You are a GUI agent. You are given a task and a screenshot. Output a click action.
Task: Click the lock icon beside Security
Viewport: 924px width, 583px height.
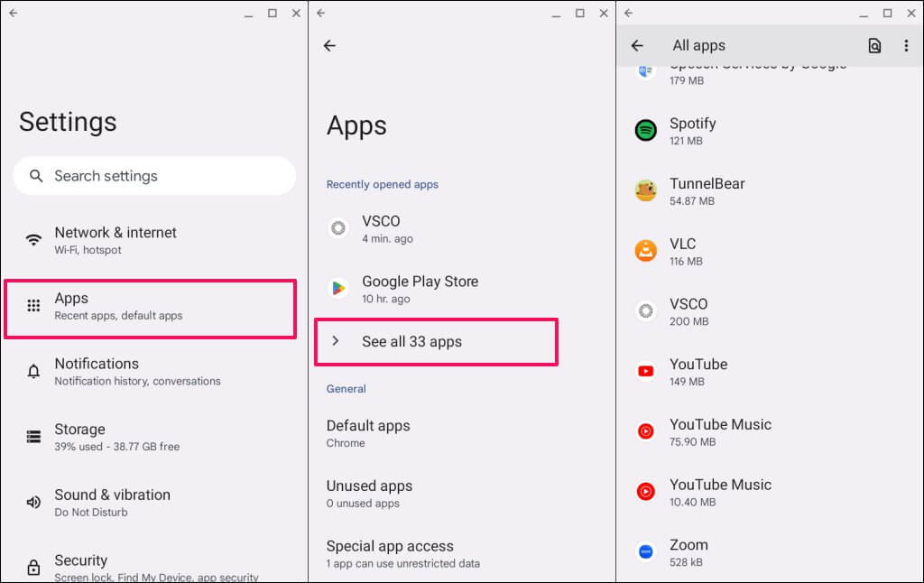point(33,568)
